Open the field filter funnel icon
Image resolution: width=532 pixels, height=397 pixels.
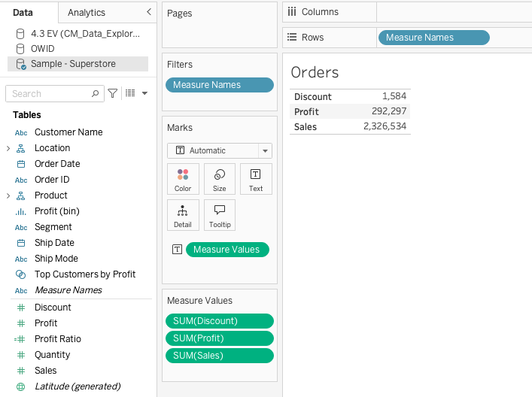[112, 93]
